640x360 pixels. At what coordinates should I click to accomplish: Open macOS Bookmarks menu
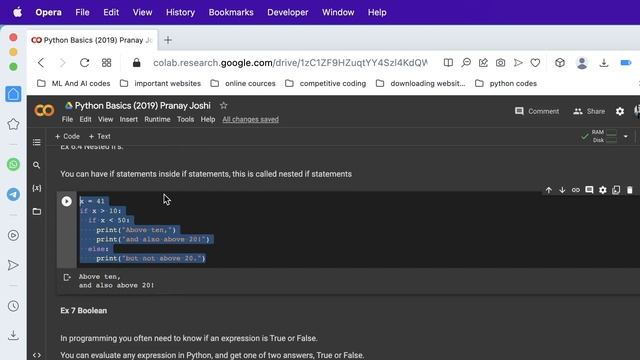(231, 12)
